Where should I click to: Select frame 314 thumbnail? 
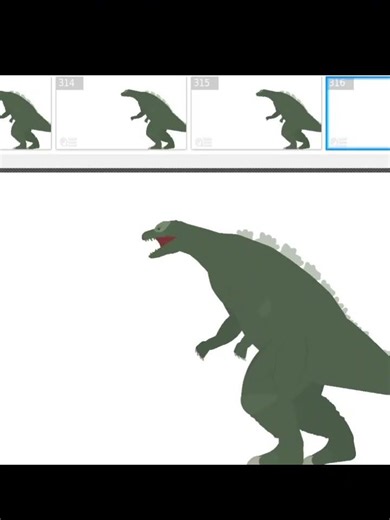click(121, 113)
